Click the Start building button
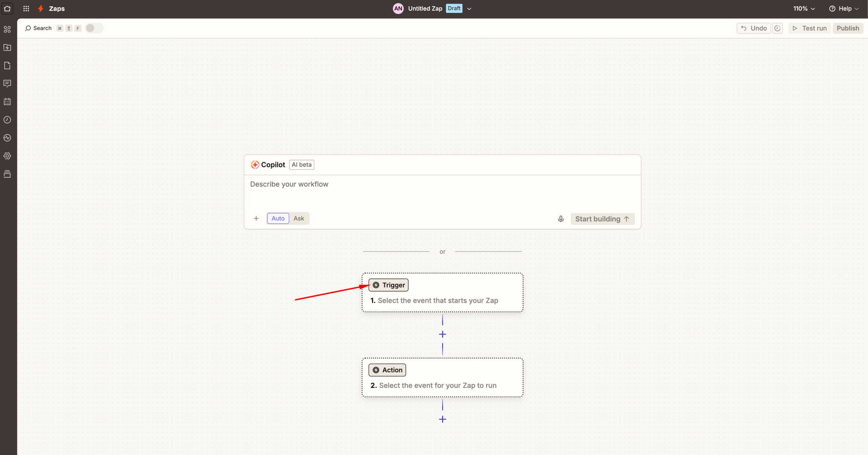Image resolution: width=868 pixels, height=455 pixels. tap(603, 219)
